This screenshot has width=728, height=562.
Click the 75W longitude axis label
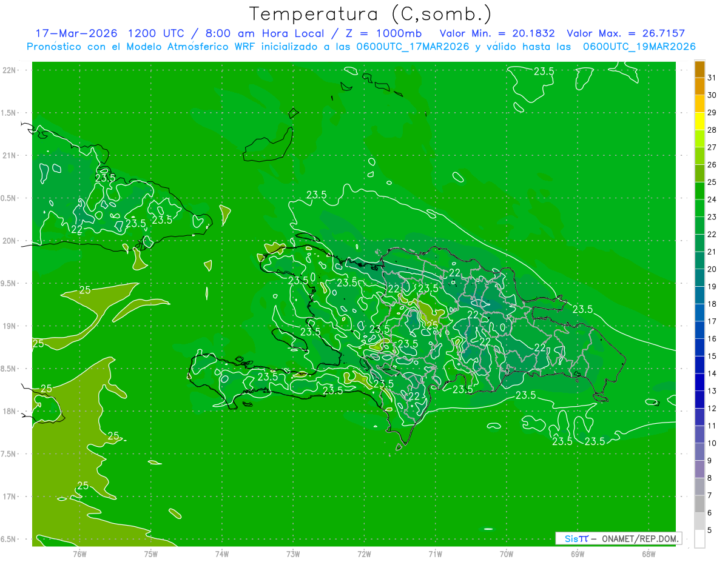[x=151, y=554]
